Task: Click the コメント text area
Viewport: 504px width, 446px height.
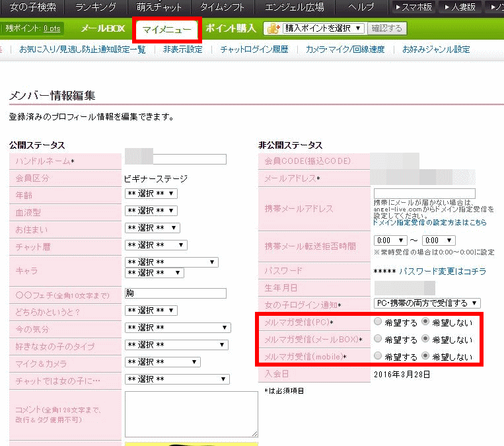Action: (x=191, y=414)
